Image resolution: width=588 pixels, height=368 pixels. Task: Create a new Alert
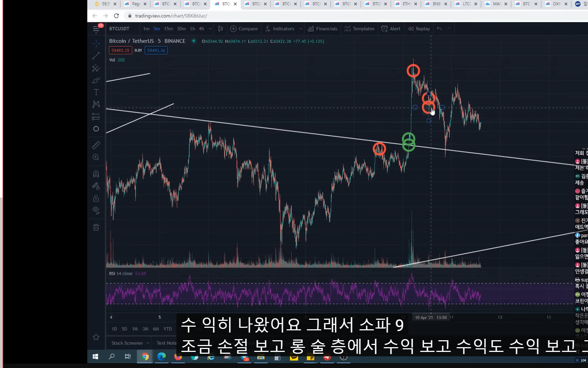point(391,29)
